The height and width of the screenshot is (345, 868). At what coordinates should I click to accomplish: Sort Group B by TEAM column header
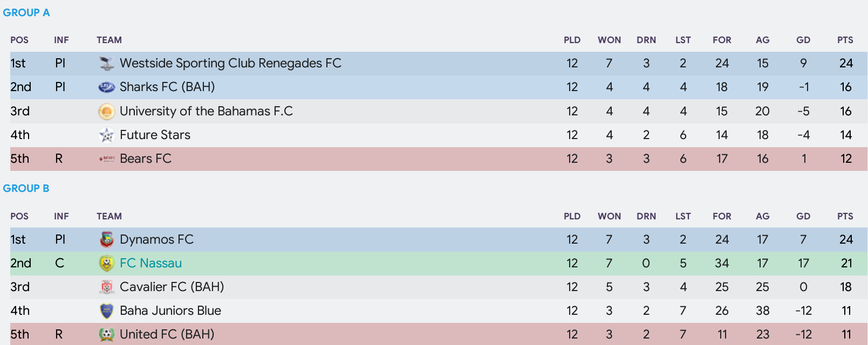click(109, 216)
